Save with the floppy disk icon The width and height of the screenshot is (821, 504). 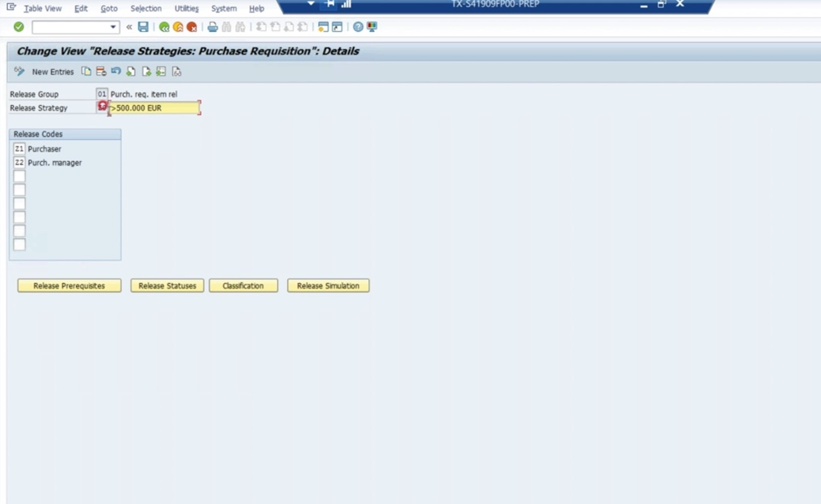coord(143,26)
